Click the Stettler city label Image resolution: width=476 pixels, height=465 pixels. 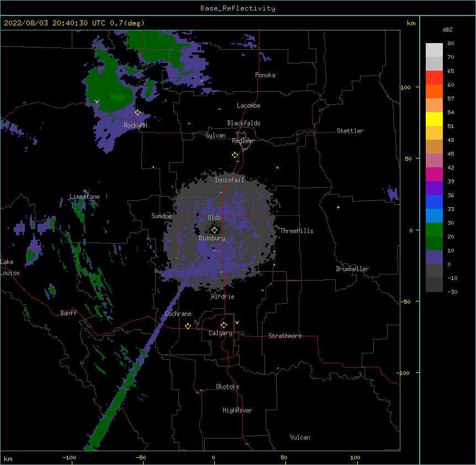pyautogui.click(x=350, y=131)
